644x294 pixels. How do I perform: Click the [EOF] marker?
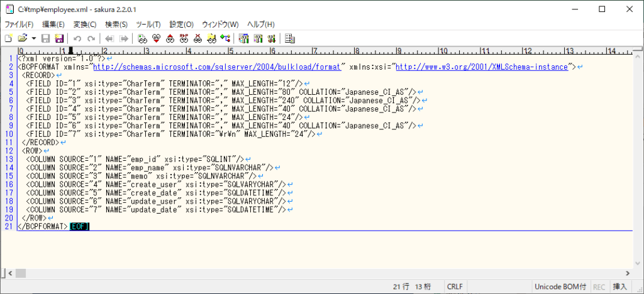click(80, 226)
